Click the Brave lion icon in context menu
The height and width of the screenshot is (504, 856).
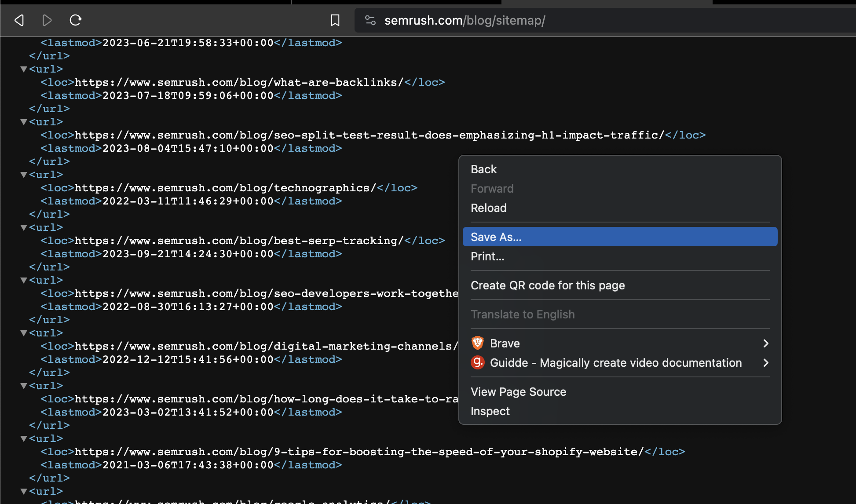(x=478, y=343)
